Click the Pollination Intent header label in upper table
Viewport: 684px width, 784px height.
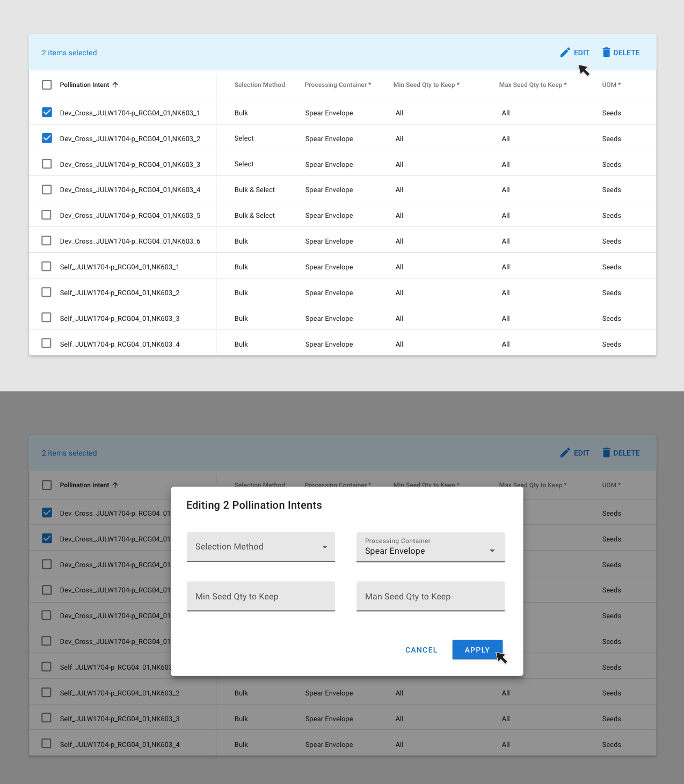[x=84, y=85]
